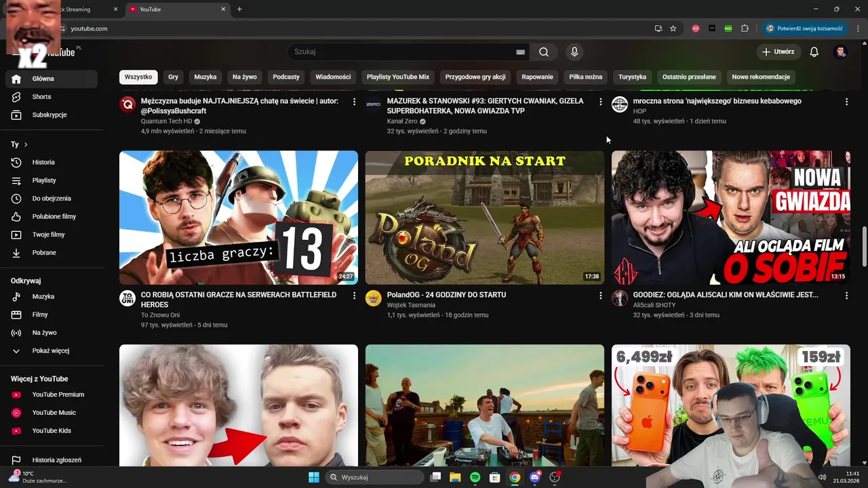Open YouTube notifications bell

814,52
